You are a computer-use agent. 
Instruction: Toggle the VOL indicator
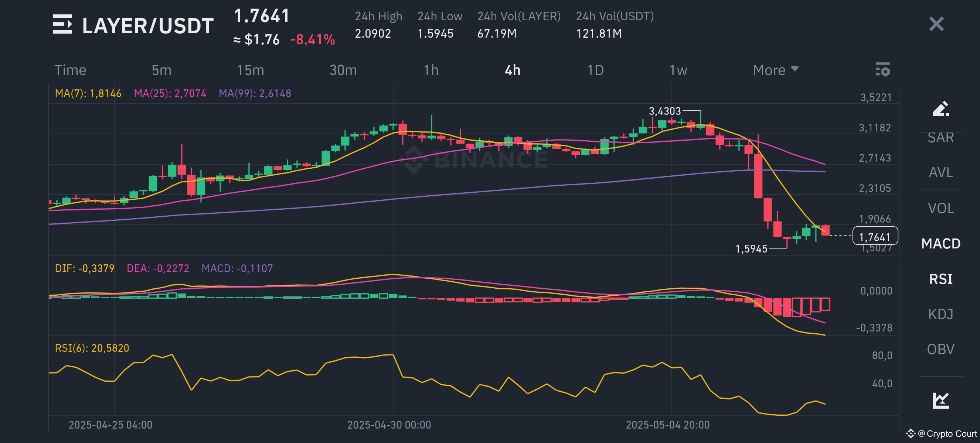coord(940,208)
